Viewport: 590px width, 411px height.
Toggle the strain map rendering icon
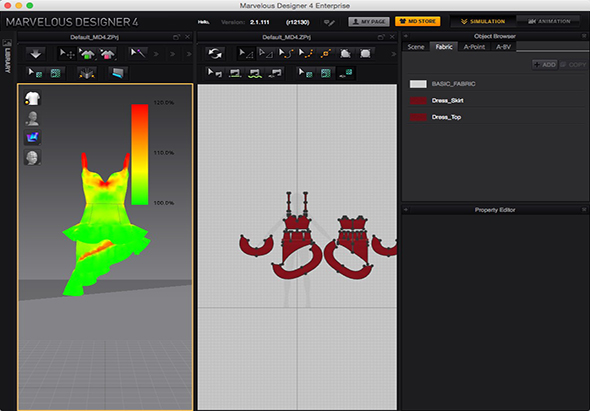click(33, 137)
